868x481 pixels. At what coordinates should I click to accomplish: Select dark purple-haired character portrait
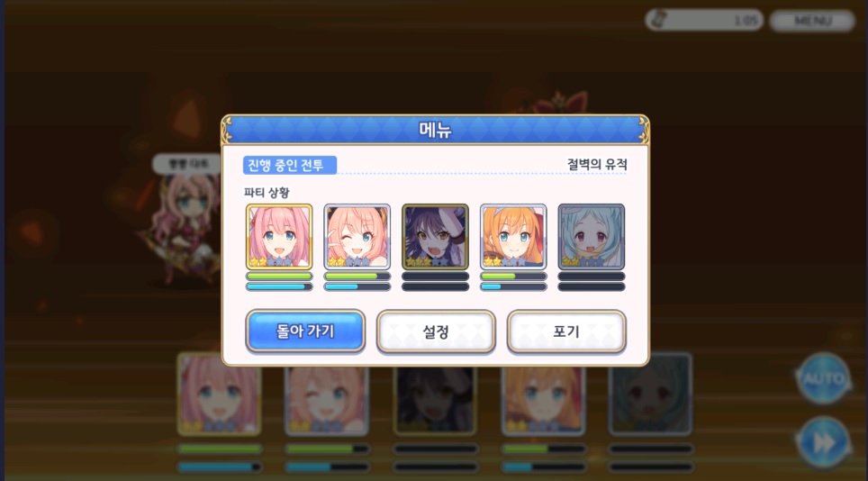tap(435, 236)
